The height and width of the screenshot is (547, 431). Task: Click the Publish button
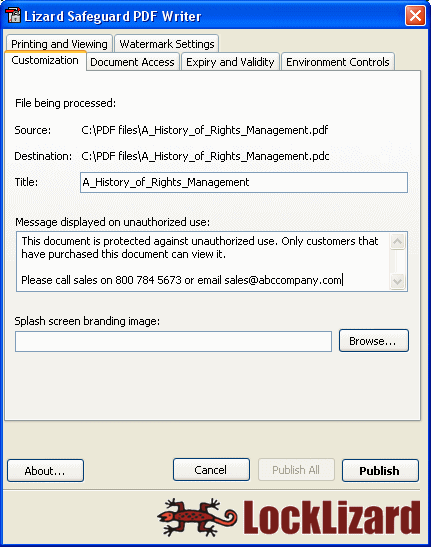[x=380, y=471]
